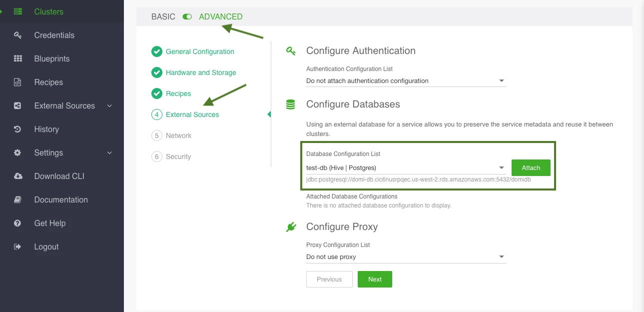Select Logout in the sidebar
Image resolution: width=644 pixels, height=312 pixels.
[46, 246]
